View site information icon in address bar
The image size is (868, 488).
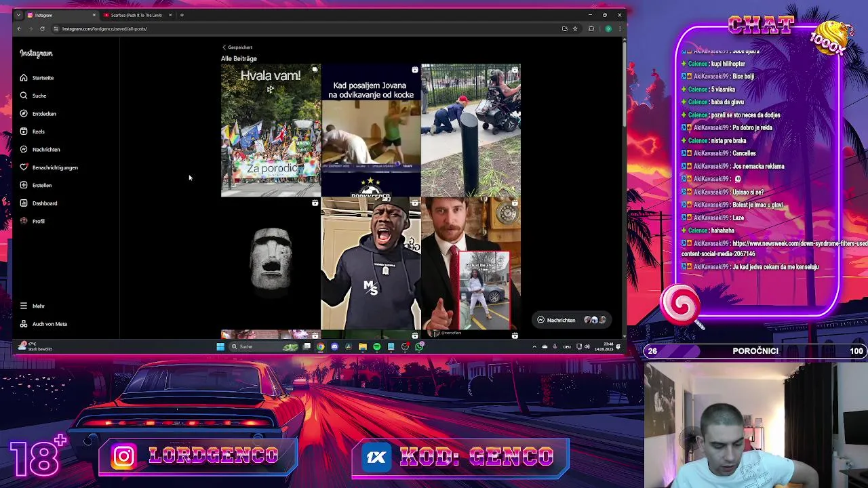click(x=57, y=28)
